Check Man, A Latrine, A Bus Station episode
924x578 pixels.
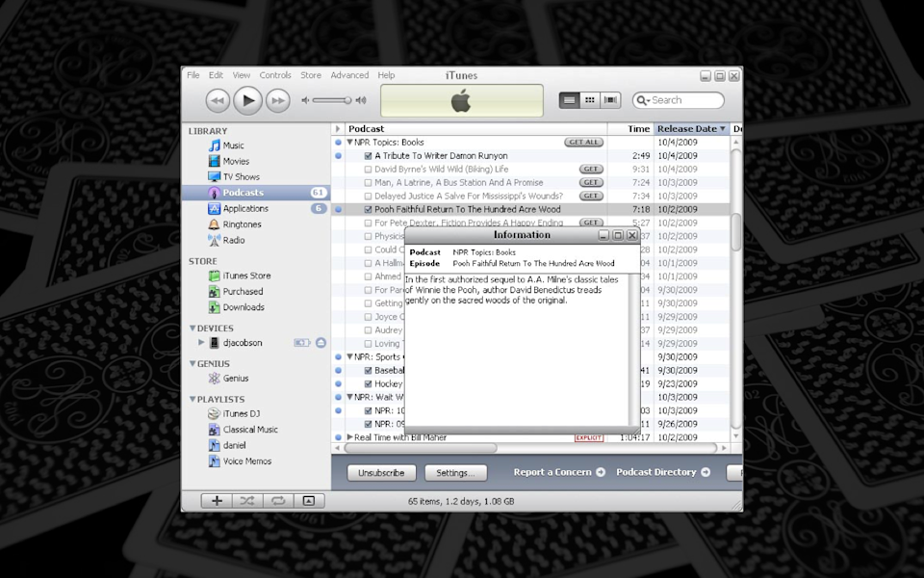pyautogui.click(x=369, y=183)
